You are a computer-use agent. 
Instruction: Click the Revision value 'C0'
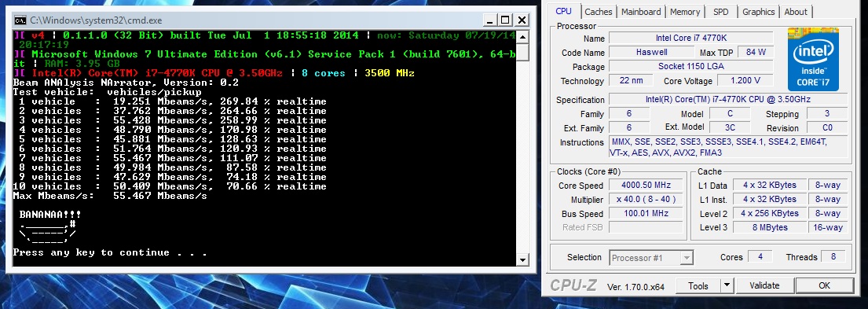coord(827,127)
